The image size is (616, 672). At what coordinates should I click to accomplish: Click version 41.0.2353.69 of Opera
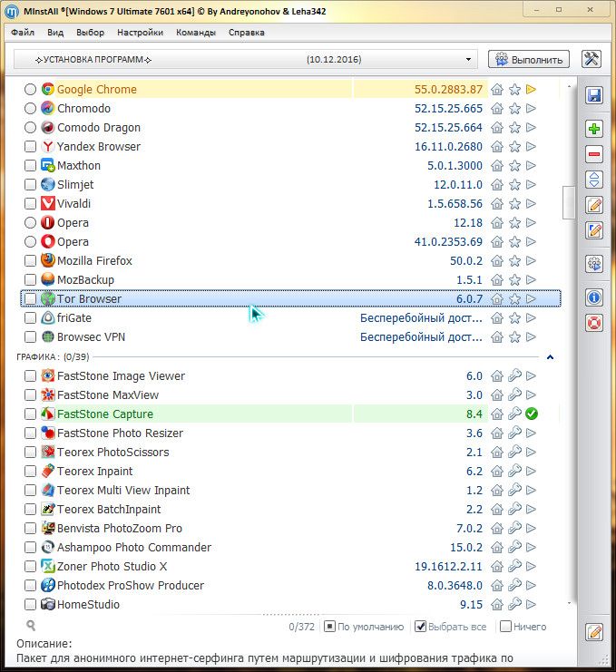(448, 242)
